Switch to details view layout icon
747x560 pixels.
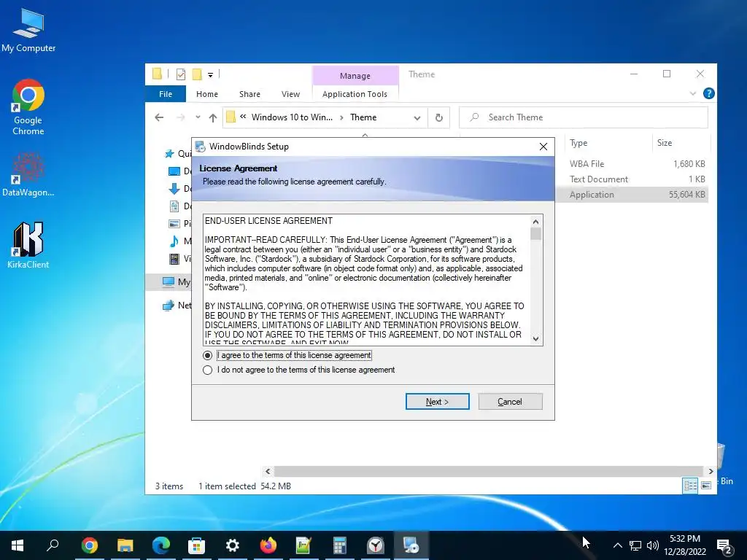690,485
